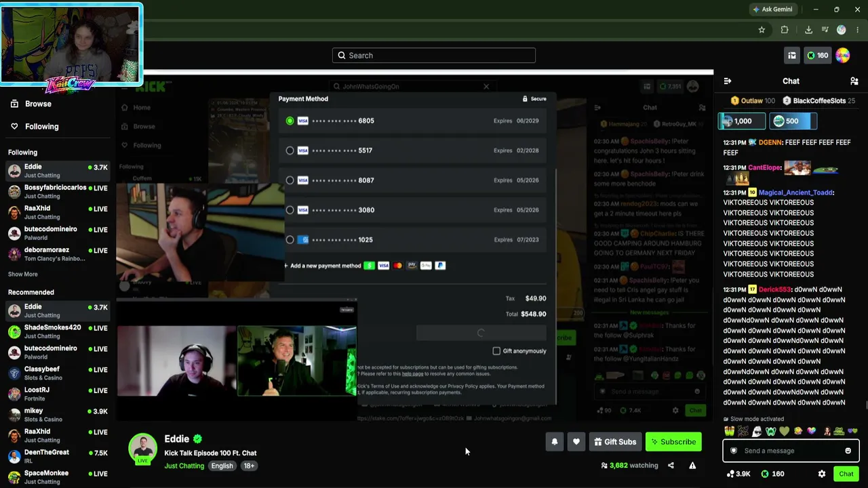The image size is (868, 488).
Task: Click the Kick search field
Action: (x=434, y=56)
